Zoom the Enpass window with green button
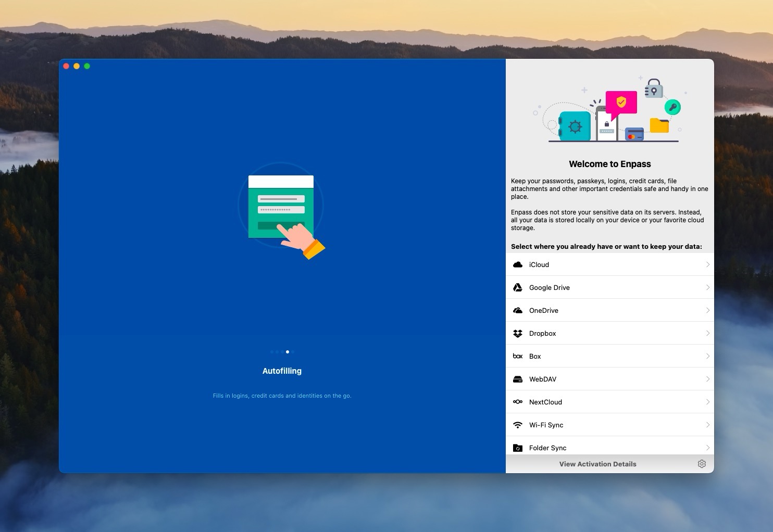Screen dimensions: 773x532 coord(87,66)
